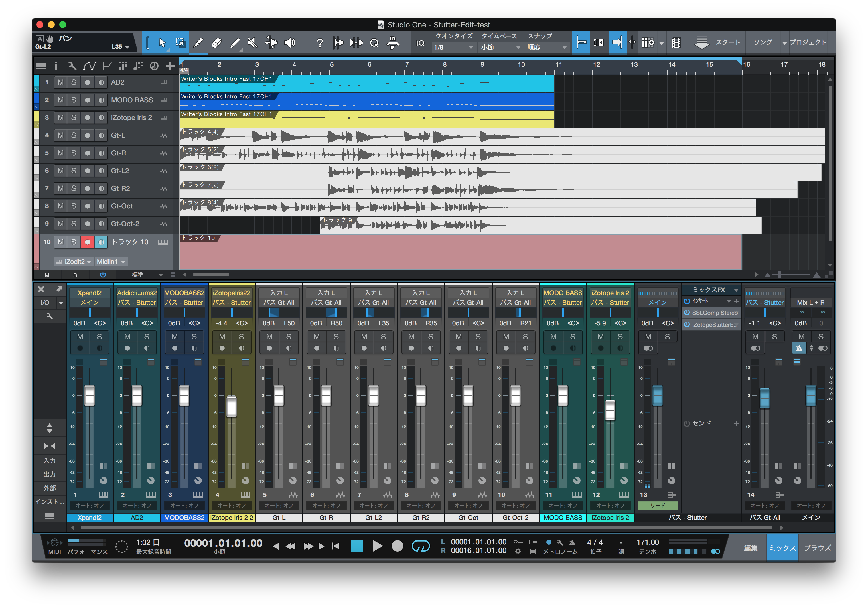Click 外部 button in mixer sidebar
868x608 pixels.
[x=50, y=488]
